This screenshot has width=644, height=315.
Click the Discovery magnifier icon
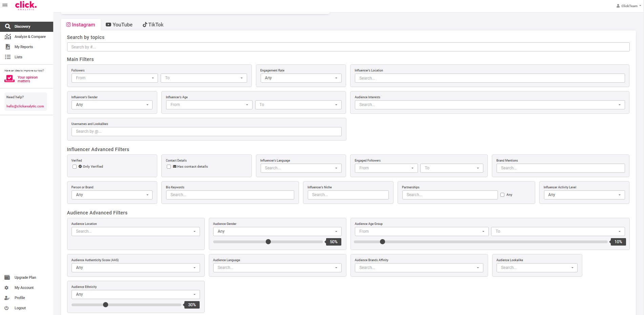point(7,26)
